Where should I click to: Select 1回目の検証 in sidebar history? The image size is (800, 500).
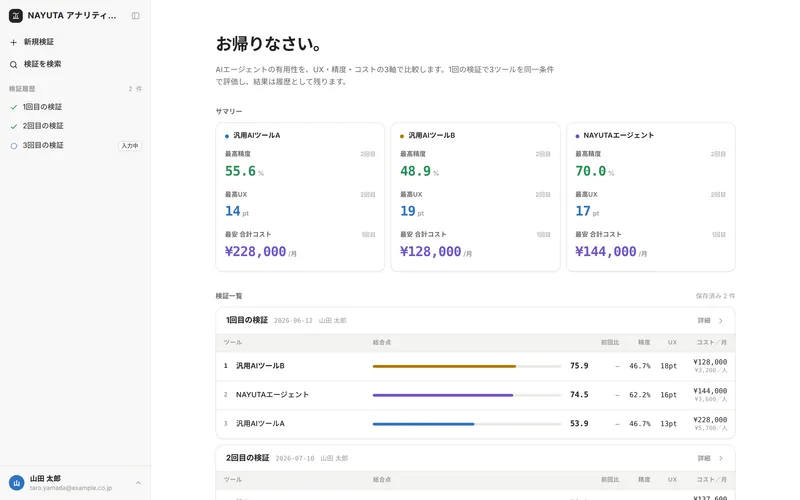click(x=75, y=107)
